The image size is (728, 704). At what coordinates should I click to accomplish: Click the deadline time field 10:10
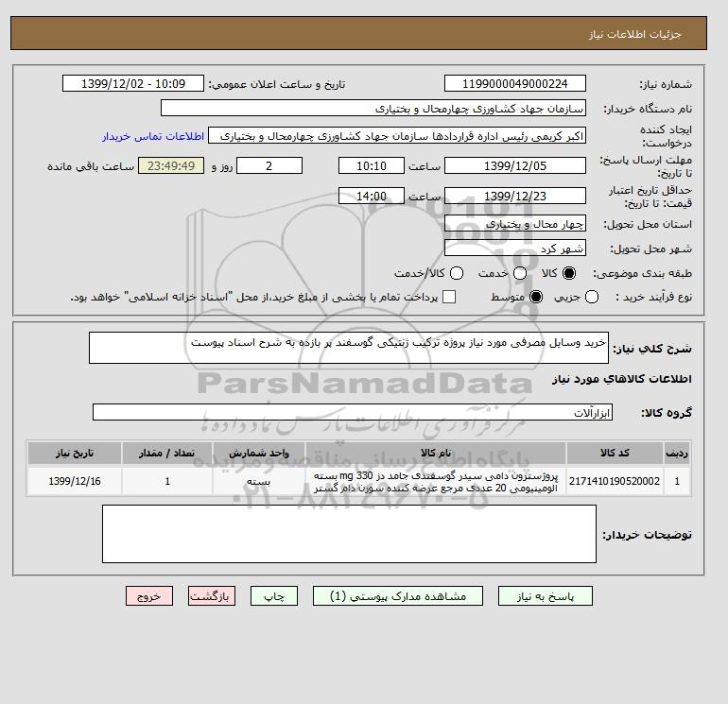coord(372,165)
